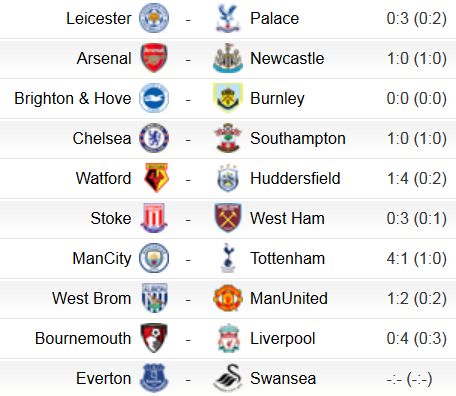Click the Bournemouth team name

[83, 338]
